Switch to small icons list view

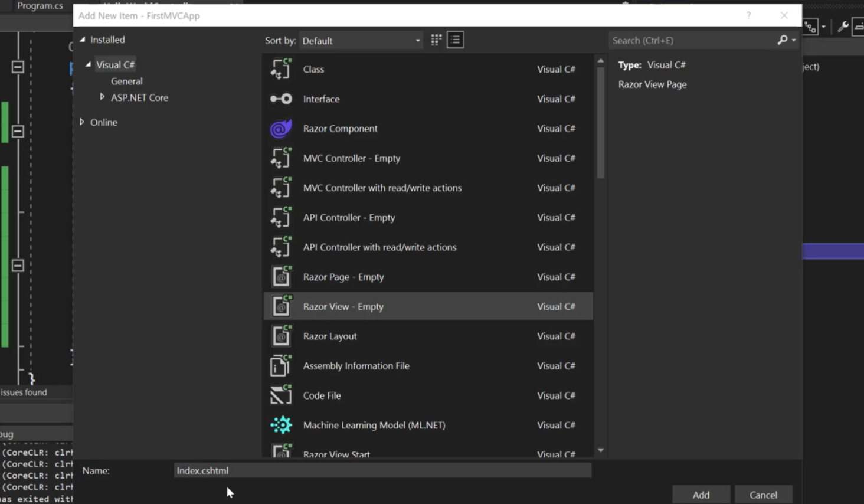coord(455,40)
